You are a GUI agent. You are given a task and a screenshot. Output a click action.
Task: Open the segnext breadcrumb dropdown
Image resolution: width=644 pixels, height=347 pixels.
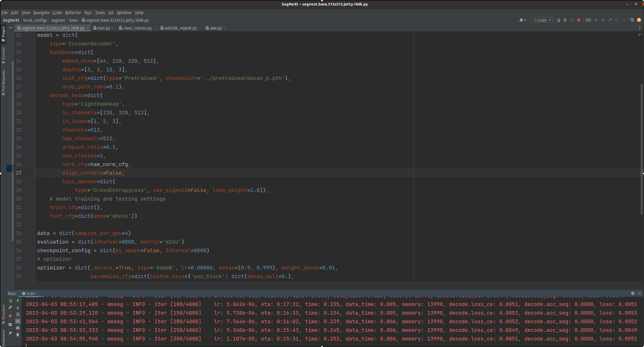point(58,20)
